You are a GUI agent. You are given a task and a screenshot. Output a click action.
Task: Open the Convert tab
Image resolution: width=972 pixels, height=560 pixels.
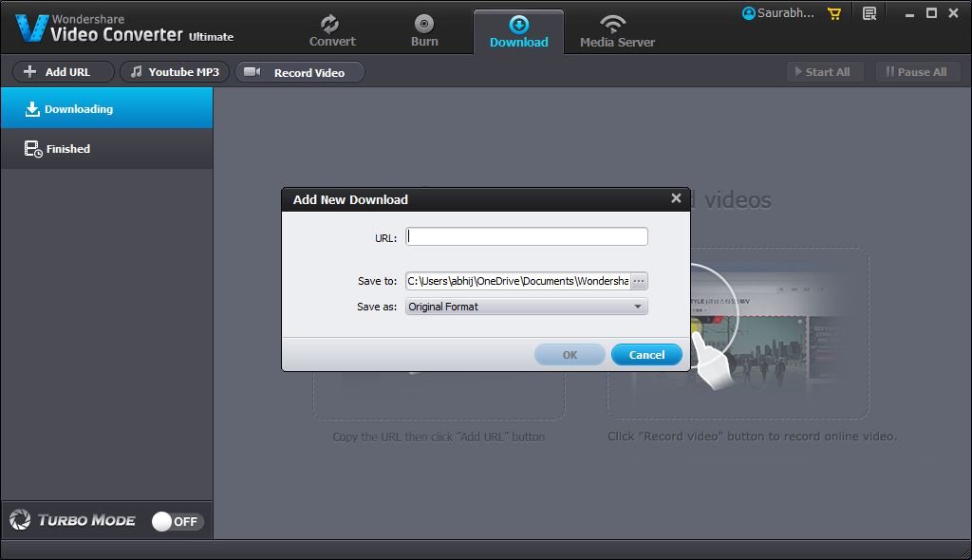(332, 31)
